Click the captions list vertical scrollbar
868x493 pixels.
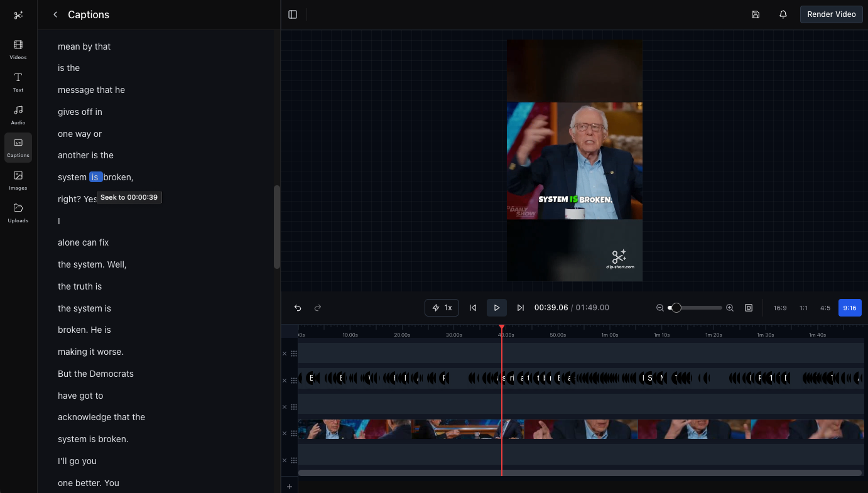[x=277, y=227]
